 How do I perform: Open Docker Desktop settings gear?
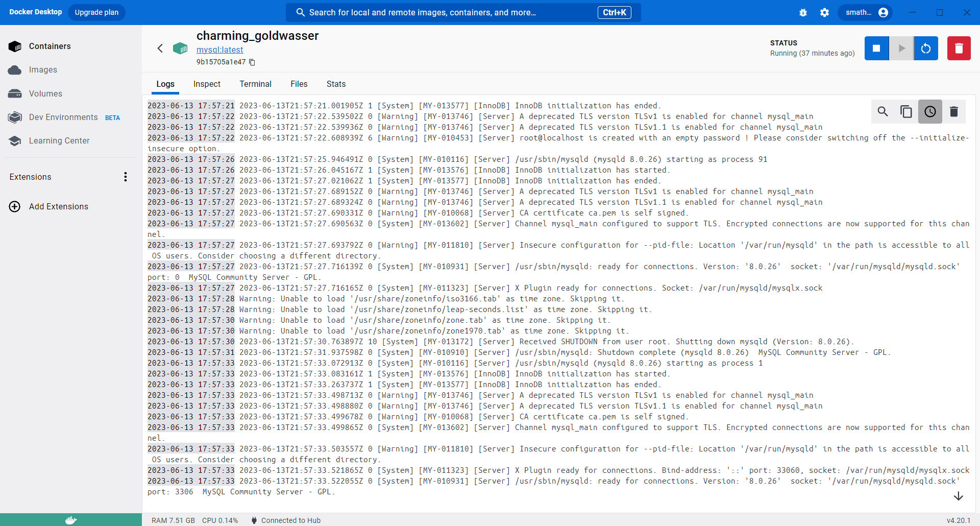[824, 12]
